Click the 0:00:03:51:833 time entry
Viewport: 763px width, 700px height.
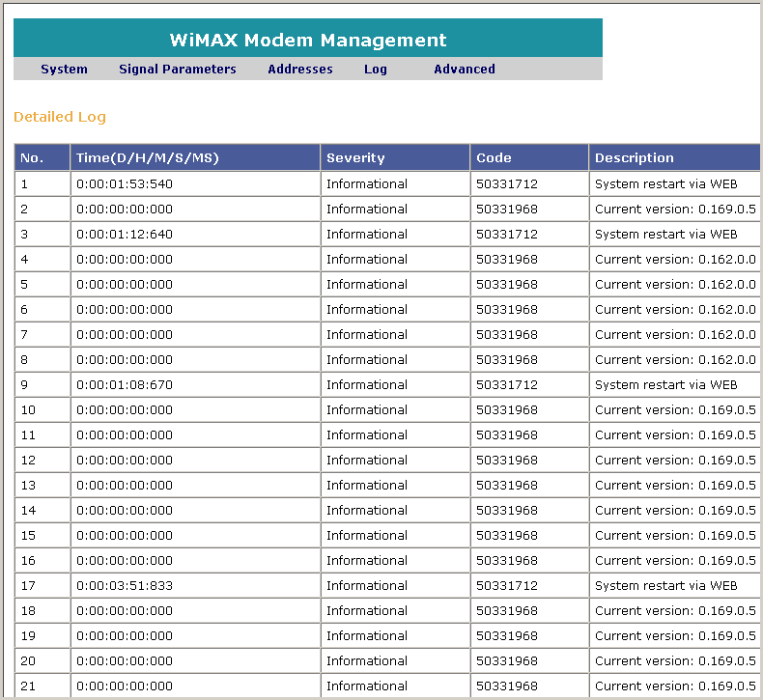pyautogui.click(x=125, y=585)
